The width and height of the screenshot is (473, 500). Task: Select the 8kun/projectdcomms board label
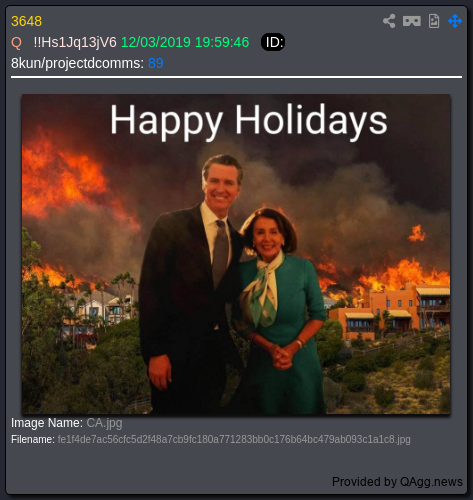77,63
